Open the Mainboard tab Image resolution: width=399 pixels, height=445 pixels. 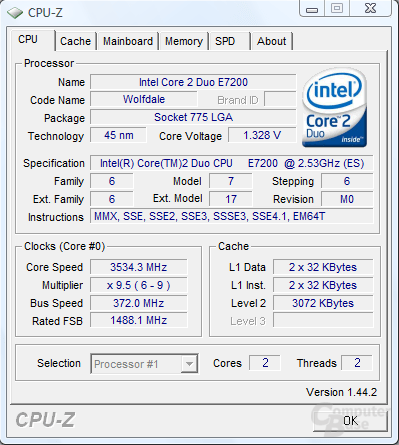[x=128, y=41]
